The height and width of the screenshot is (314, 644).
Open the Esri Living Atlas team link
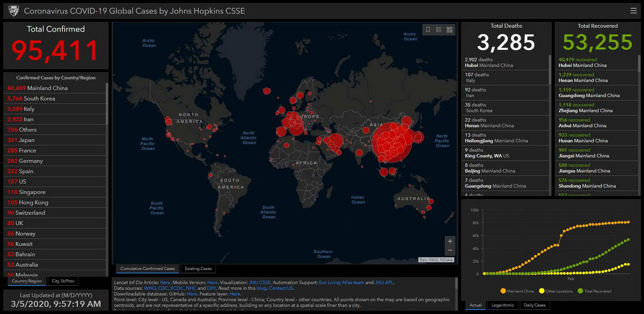pyautogui.click(x=341, y=282)
